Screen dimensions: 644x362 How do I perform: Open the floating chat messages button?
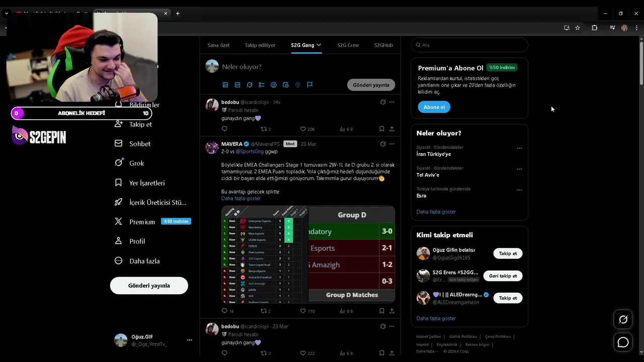(623, 342)
